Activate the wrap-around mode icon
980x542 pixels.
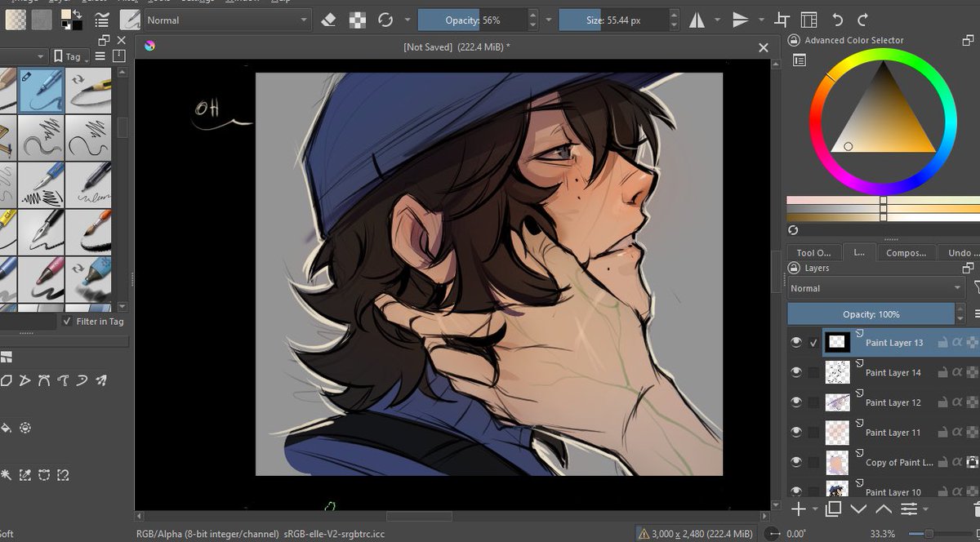click(782, 20)
